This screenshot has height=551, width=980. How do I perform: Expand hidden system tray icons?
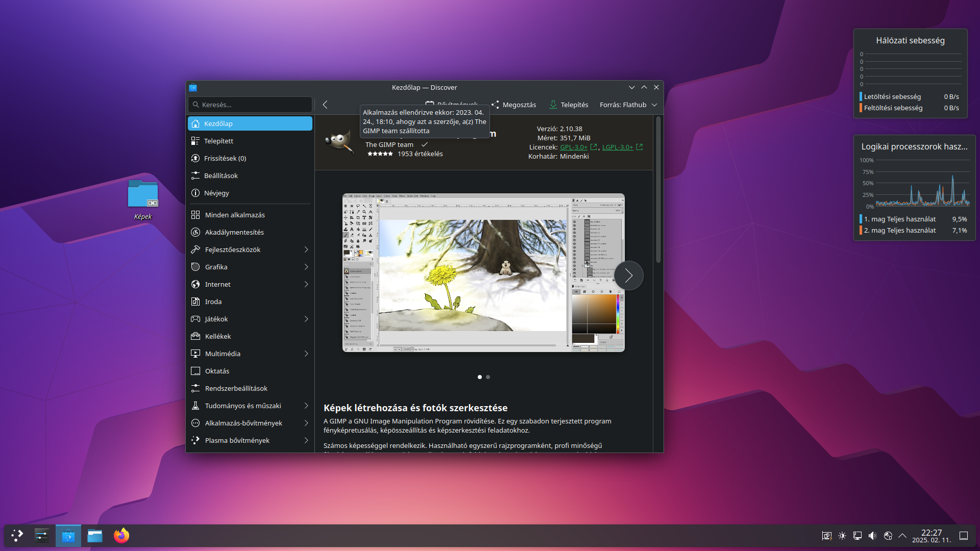902,536
